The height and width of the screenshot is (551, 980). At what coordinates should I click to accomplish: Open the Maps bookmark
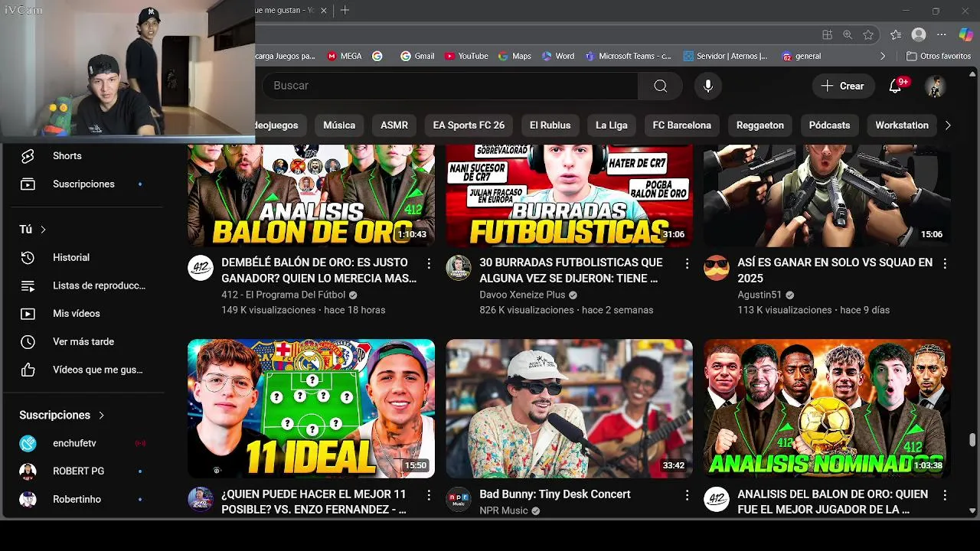(x=514, y=56)
